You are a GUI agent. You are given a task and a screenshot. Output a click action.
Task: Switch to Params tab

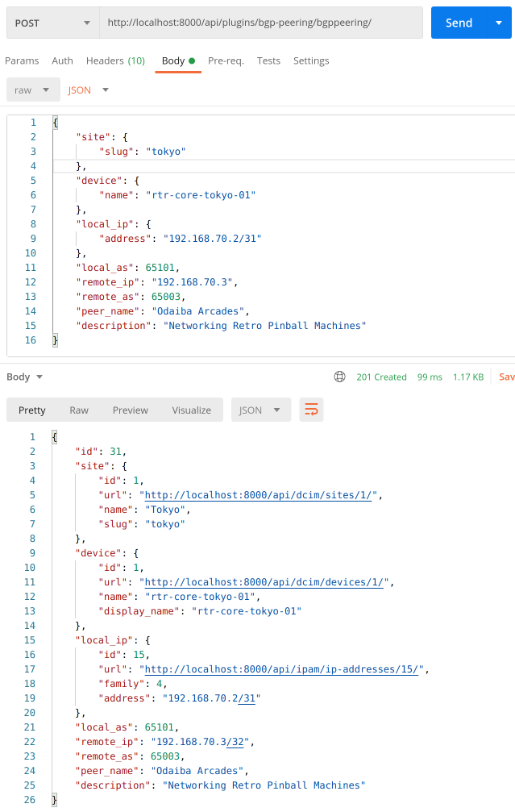(x=22, y=60)
